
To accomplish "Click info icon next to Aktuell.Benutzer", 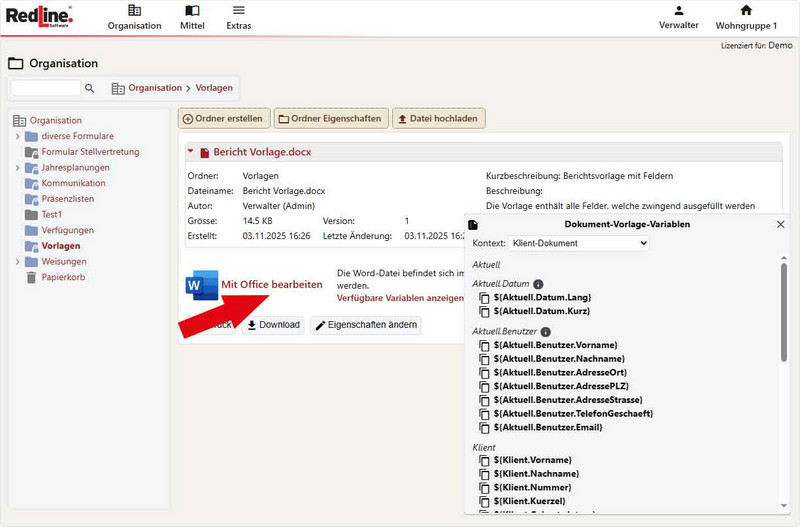I will pos(546,331).
